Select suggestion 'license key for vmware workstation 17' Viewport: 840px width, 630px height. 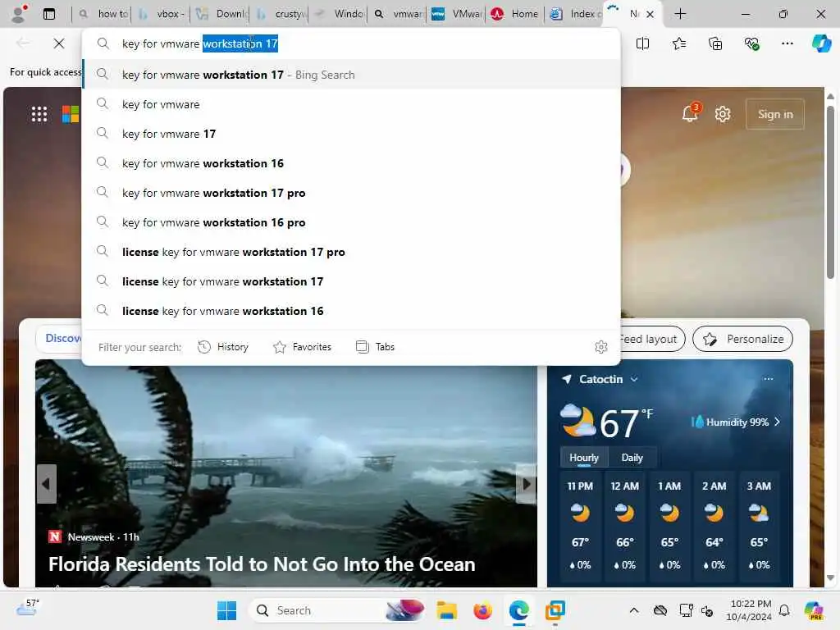pyautogui.click(x=352, y=281)
